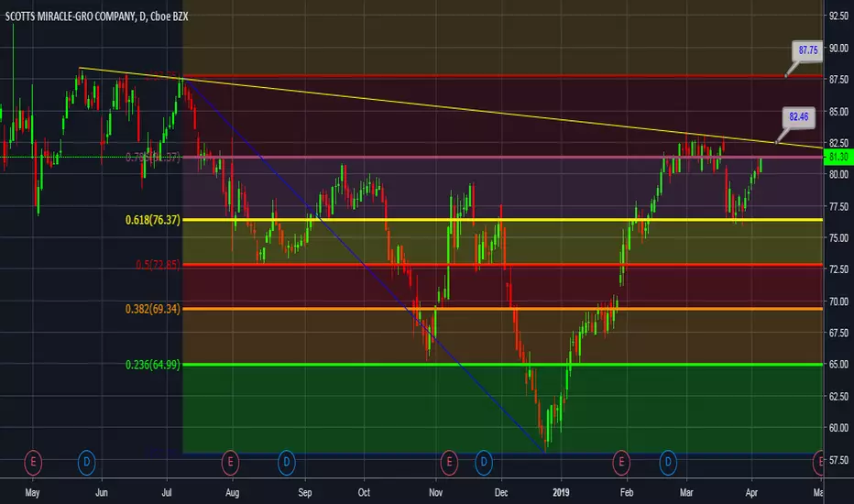Click the Nov label on the time axis
854x504 pixels.
click(436, 493)
